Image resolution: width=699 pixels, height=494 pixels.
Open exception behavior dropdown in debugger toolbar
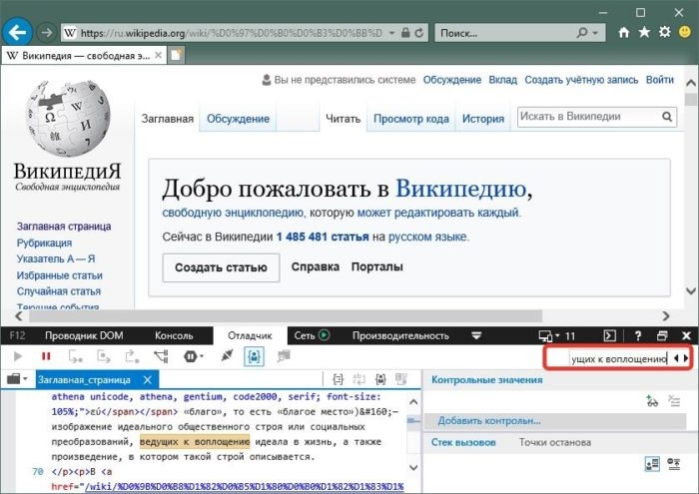pos(193,356)
